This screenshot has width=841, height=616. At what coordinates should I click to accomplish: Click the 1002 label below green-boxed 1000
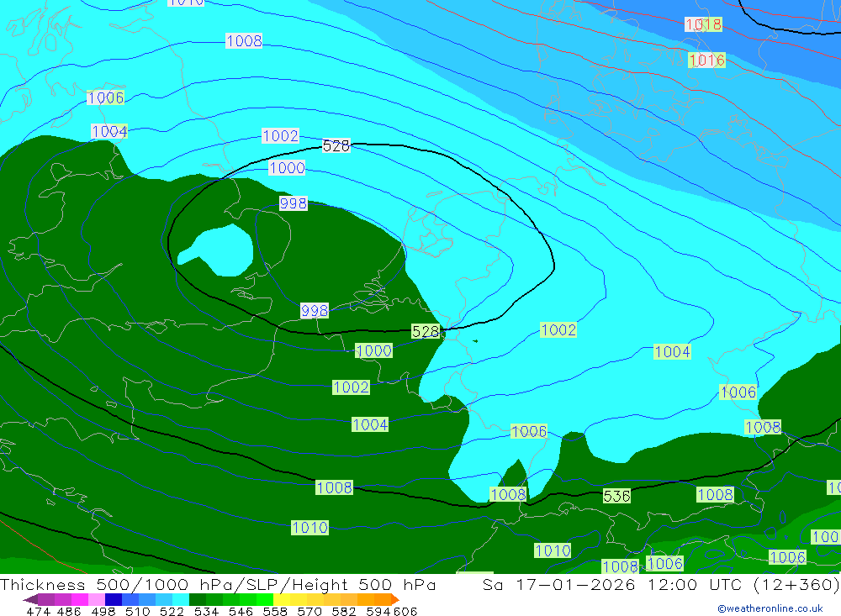point(352,387)
